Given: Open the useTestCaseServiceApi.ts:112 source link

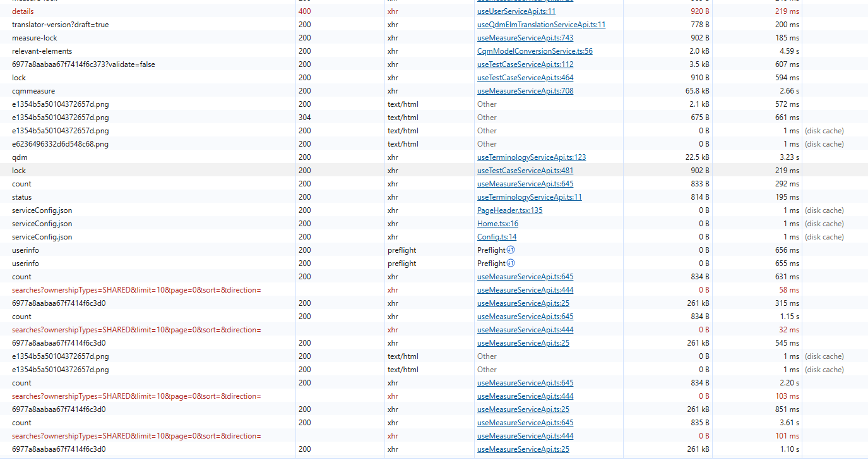Looking at the screenshot, I should coord(525,64).
